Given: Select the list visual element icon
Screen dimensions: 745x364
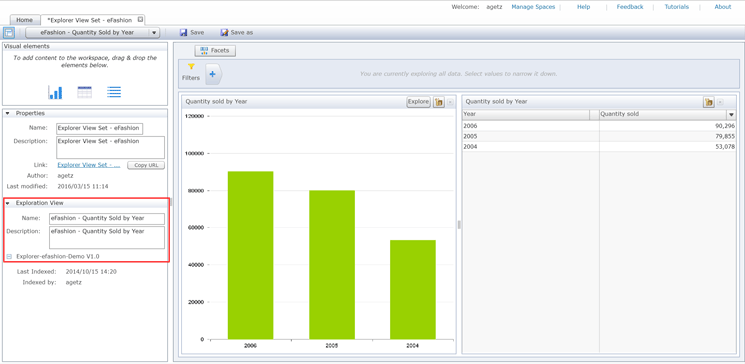Looking at the screenshot, I should (x=114, y=92).
